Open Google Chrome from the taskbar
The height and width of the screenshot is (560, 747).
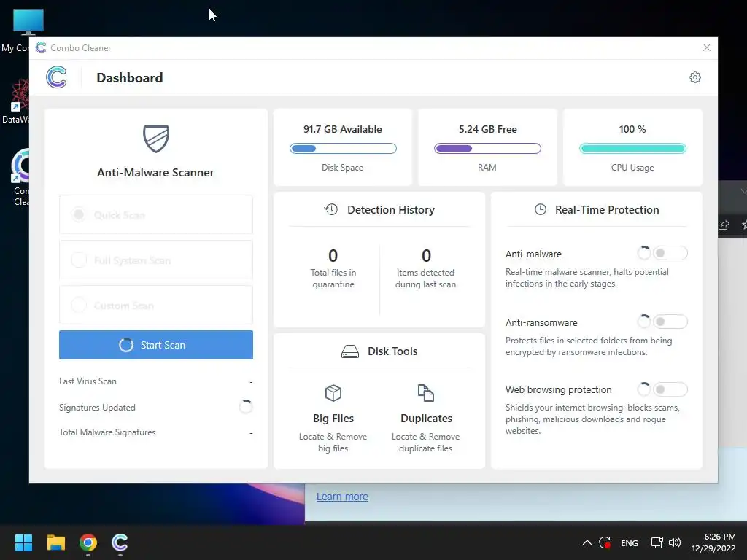88,542
